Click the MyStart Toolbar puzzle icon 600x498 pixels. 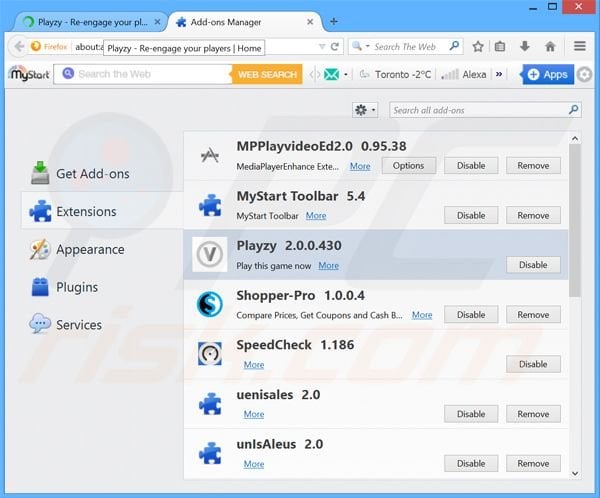click(x=210, y=205)
